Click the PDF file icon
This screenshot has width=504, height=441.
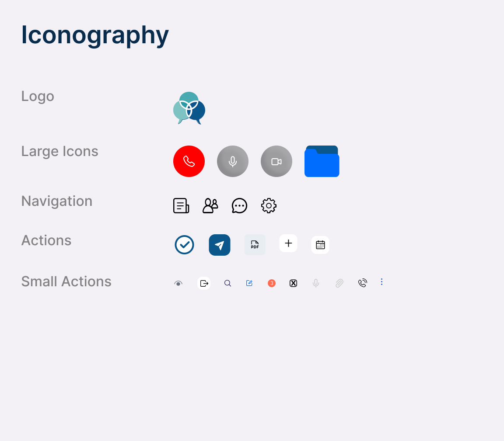[x=255, y=245]
